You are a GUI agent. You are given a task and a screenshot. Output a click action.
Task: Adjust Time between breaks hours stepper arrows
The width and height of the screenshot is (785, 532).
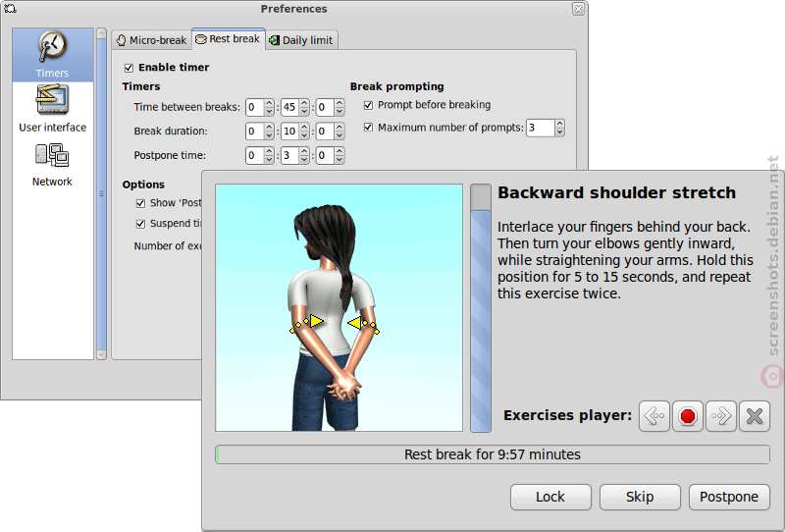pos(269,107)
